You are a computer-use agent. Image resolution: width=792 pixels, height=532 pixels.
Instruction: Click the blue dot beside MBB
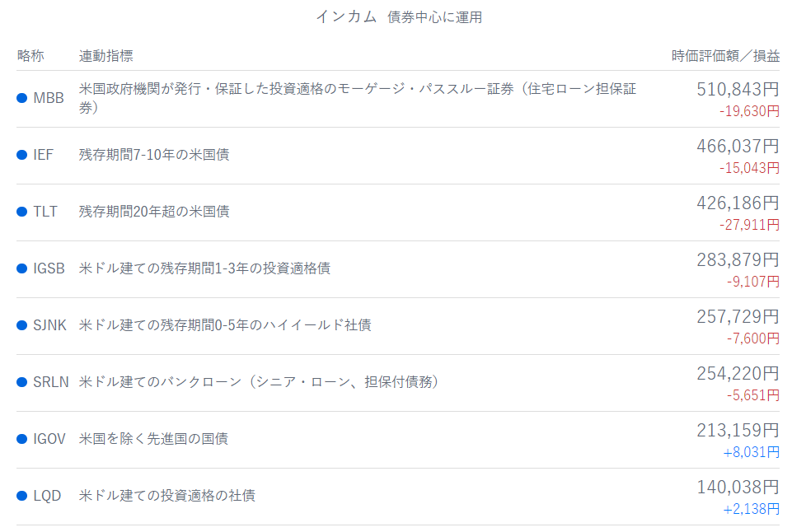pos(22,98)
